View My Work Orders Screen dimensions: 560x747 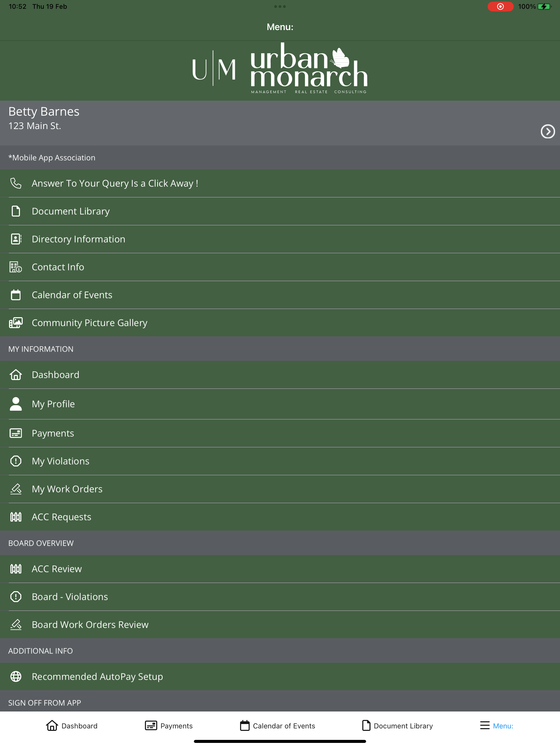pyautogui.click(x=280, y=489)
